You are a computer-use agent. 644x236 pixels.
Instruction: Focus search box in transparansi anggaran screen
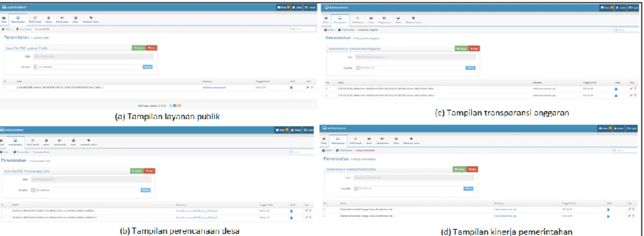coord(626,29)
